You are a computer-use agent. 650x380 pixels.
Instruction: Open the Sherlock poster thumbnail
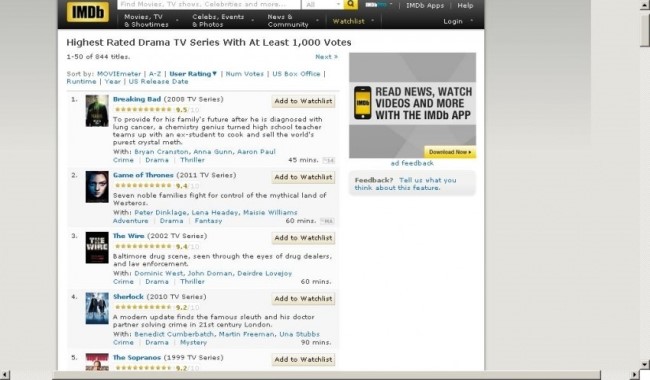pyautogui.click(x=97, y=308)
